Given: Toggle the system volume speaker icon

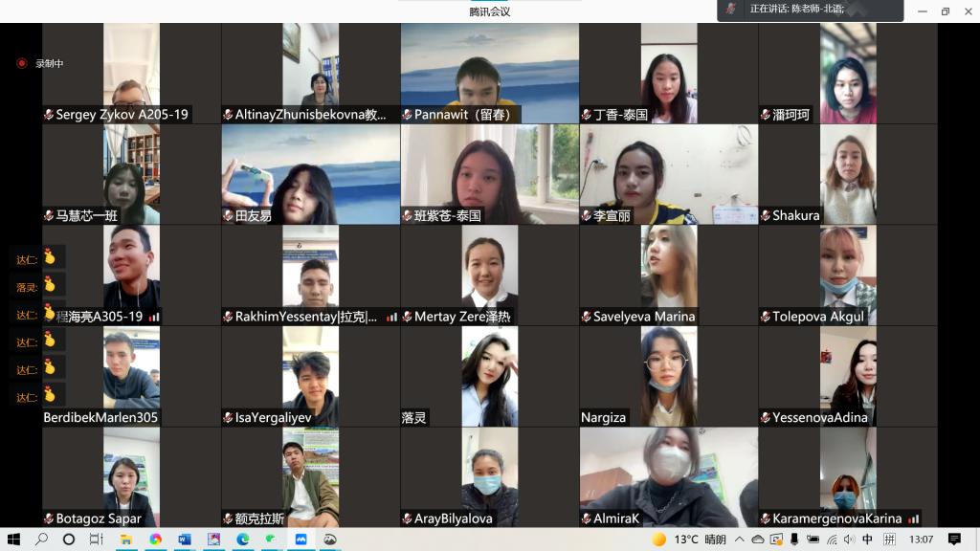Looking at the screenshot, I should coord(849,540).
